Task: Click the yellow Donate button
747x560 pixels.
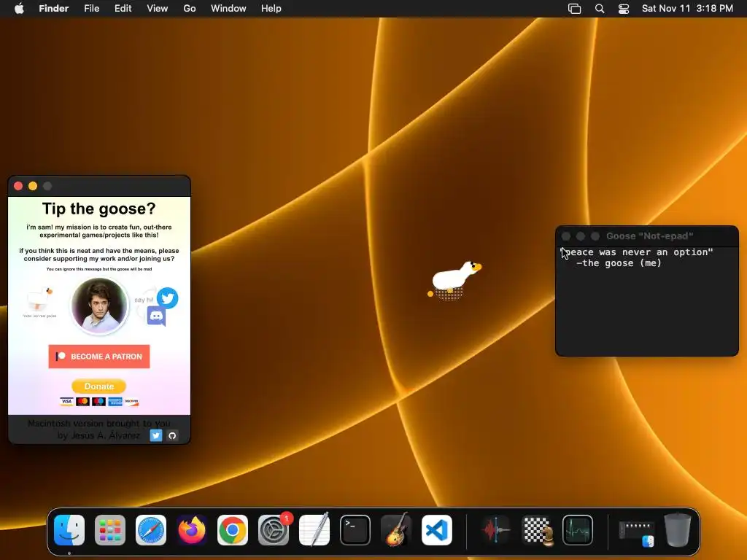Action: (x=99, y=386)
